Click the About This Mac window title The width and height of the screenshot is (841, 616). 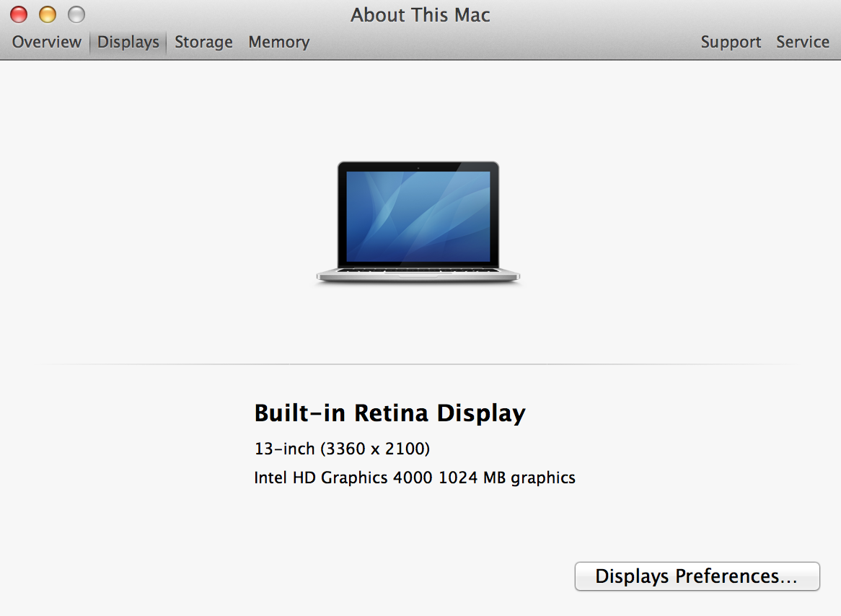coord(420,15)
